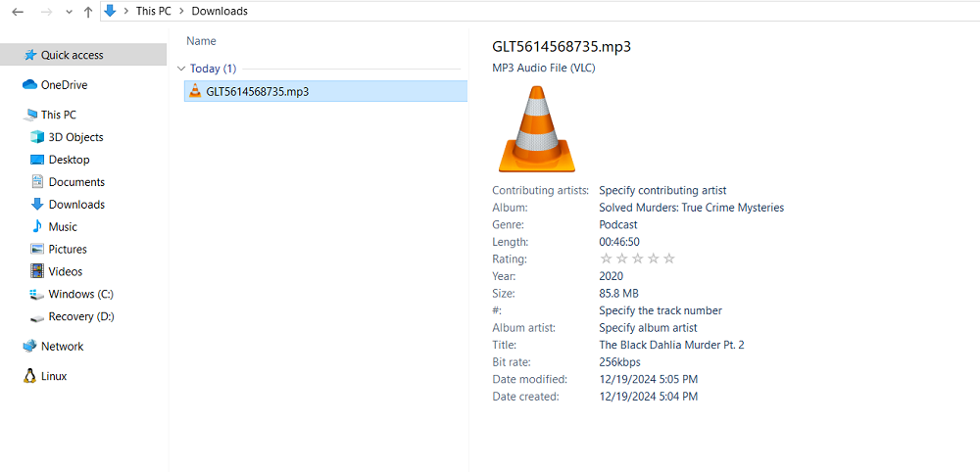Screen dimensions: 980x472
Task: Click the This PC breadcrumb segment
Action: 154,12
